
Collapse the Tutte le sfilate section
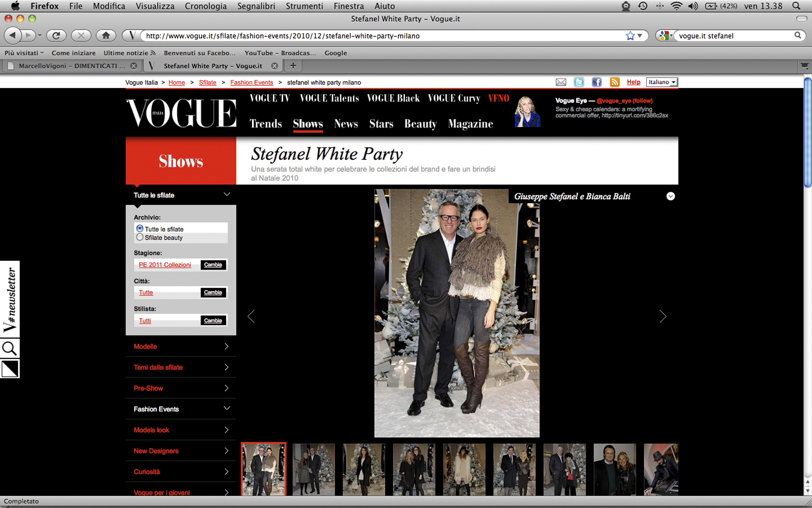[227, 195]
